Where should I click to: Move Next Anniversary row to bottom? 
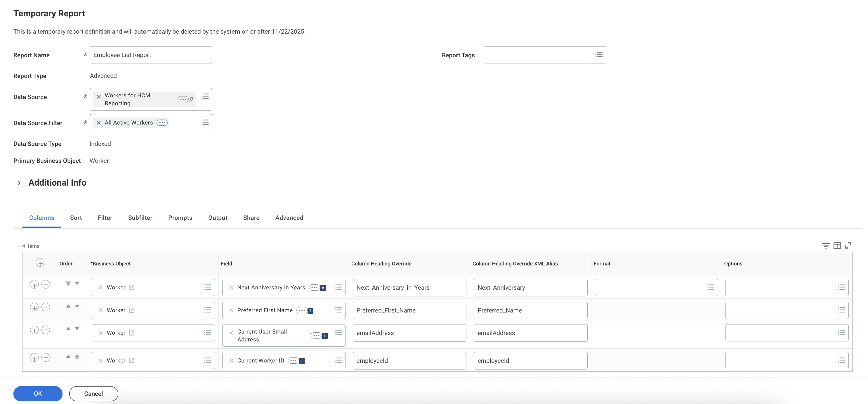click(68, 284)
